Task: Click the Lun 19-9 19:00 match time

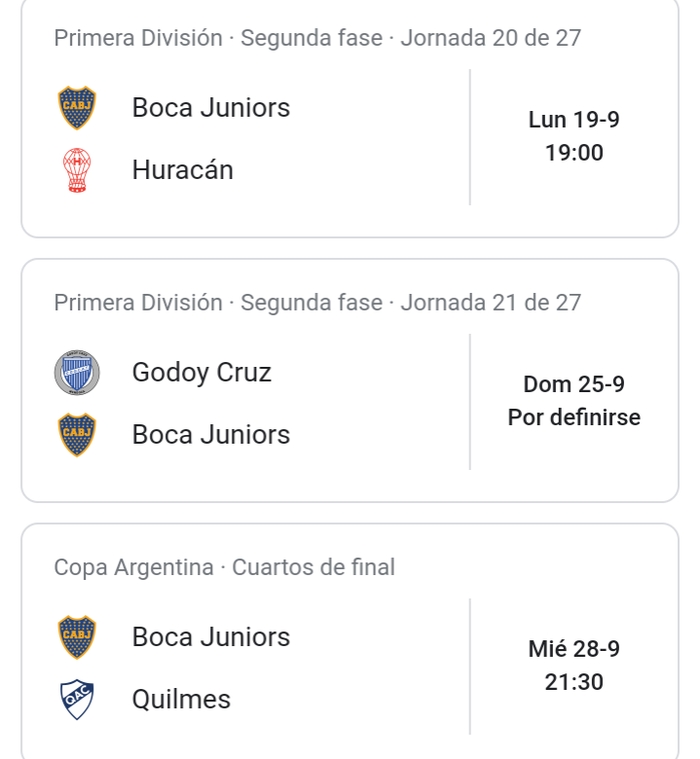Action: [574, 136]
